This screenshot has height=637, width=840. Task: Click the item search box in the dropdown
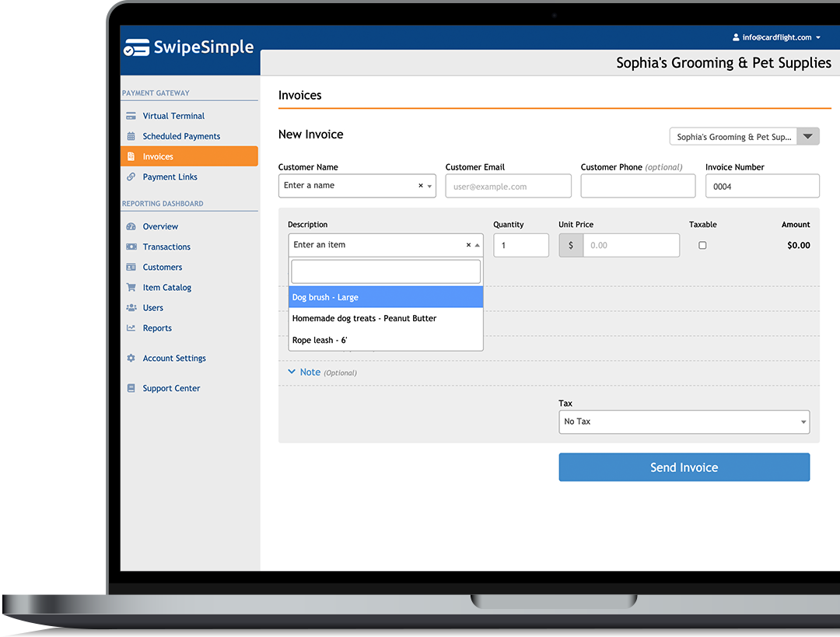coord(386,271)
